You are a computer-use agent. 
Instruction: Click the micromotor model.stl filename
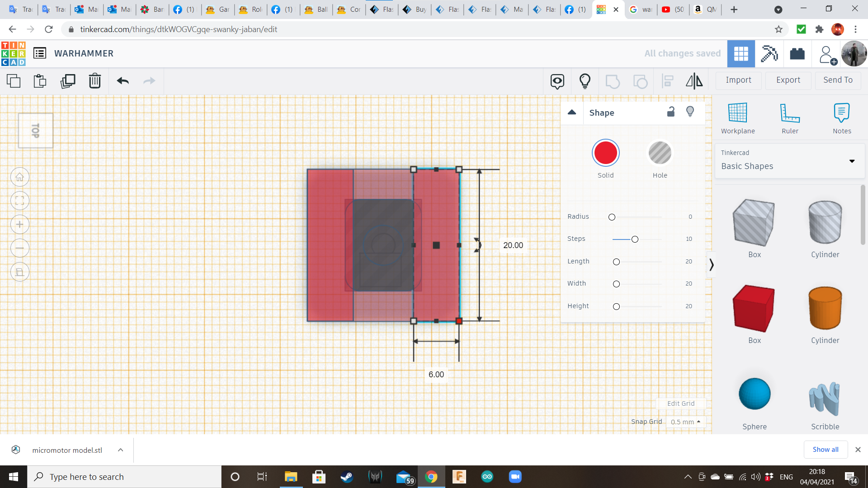click(67, 450)
